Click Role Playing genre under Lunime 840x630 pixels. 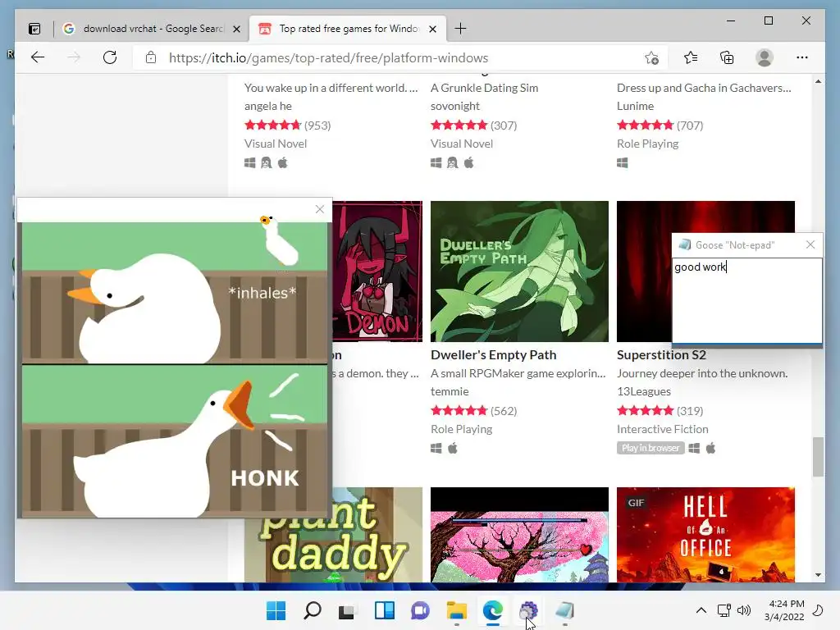(647, 144)
